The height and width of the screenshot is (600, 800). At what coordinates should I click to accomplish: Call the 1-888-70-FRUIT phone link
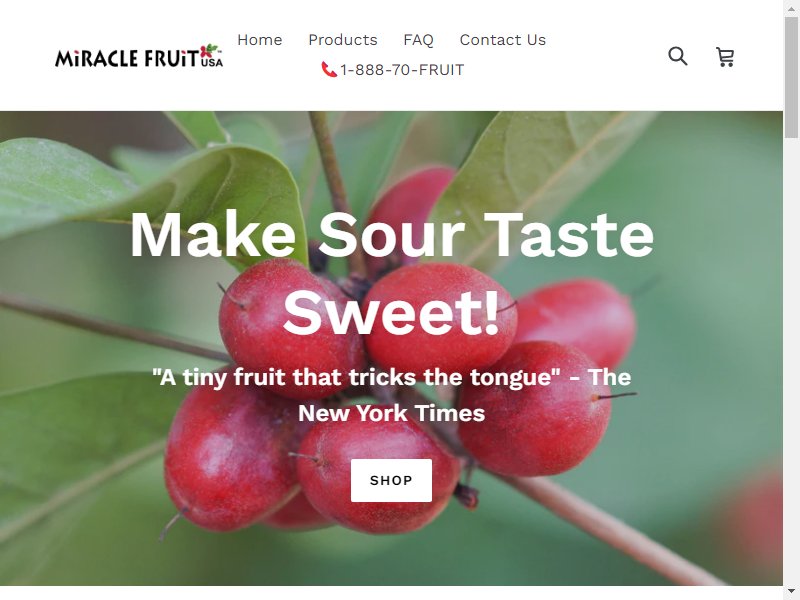[402, 70]
